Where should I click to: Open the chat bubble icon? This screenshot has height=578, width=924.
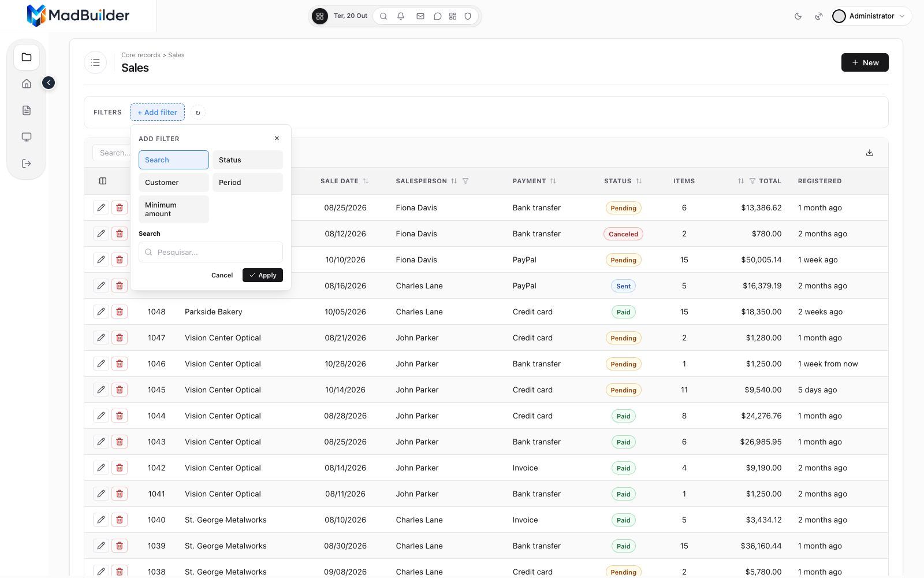pos(438,16)
